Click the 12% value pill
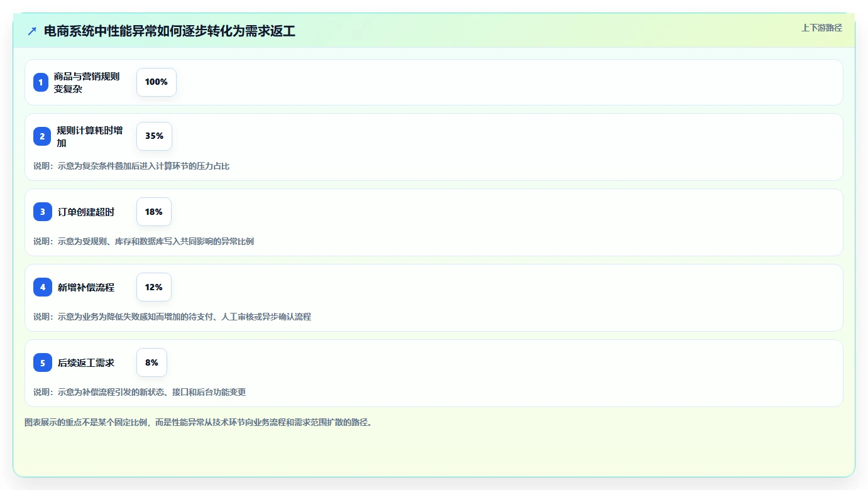Image resolution: width=868 pixels, height=490 pixels. click(154, 287)
